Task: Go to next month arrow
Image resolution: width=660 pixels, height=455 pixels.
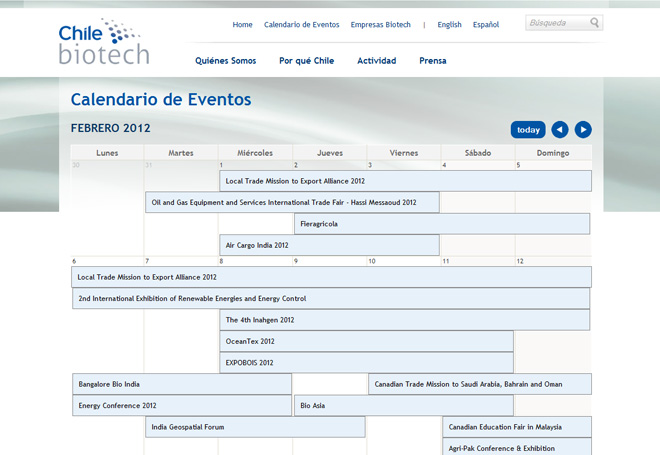Action: (583, 130)
